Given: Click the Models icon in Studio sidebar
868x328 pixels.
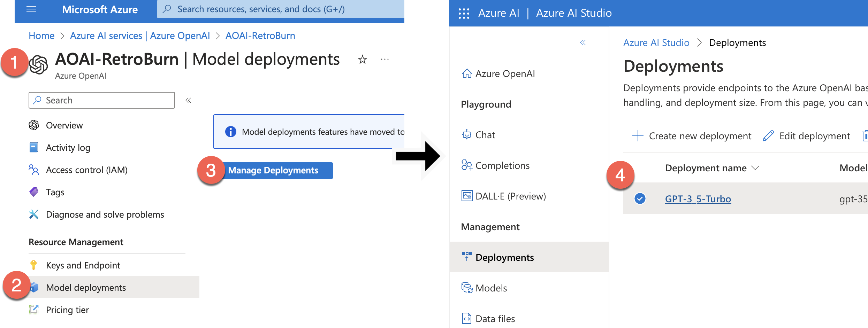Looking at the screenshot, I should [467, 288].
